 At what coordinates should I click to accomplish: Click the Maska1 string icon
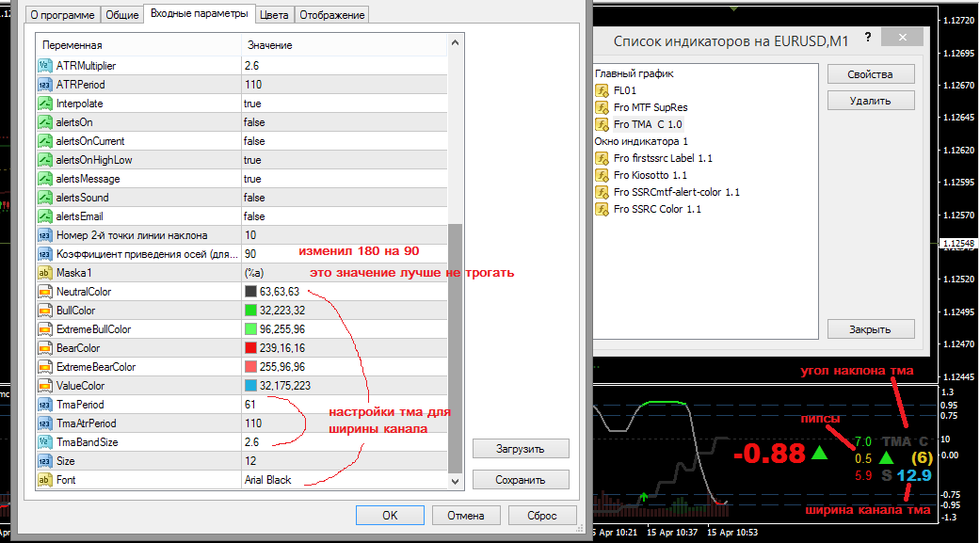pos(44,272)
